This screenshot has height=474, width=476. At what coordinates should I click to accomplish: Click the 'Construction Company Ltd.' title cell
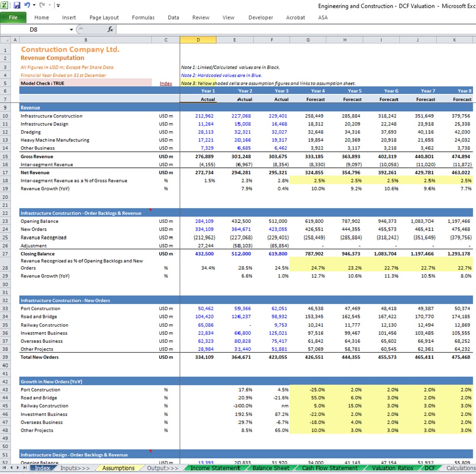(70, 50)
